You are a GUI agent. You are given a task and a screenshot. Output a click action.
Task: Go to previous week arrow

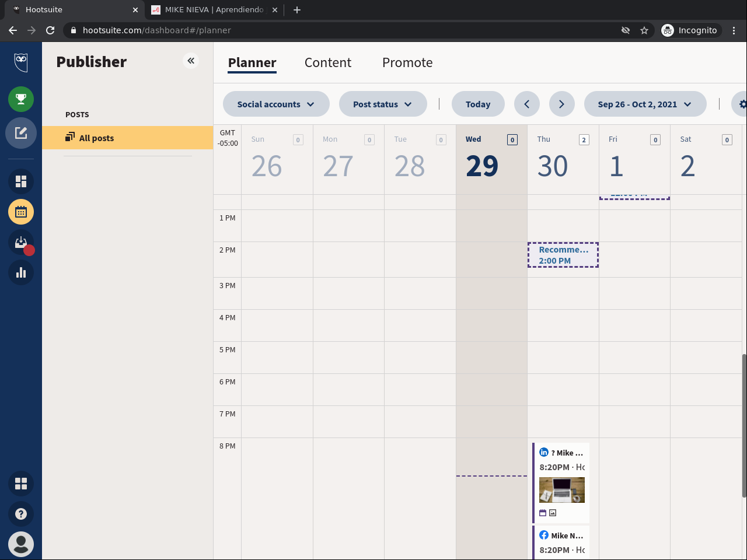tap(527, 104)
